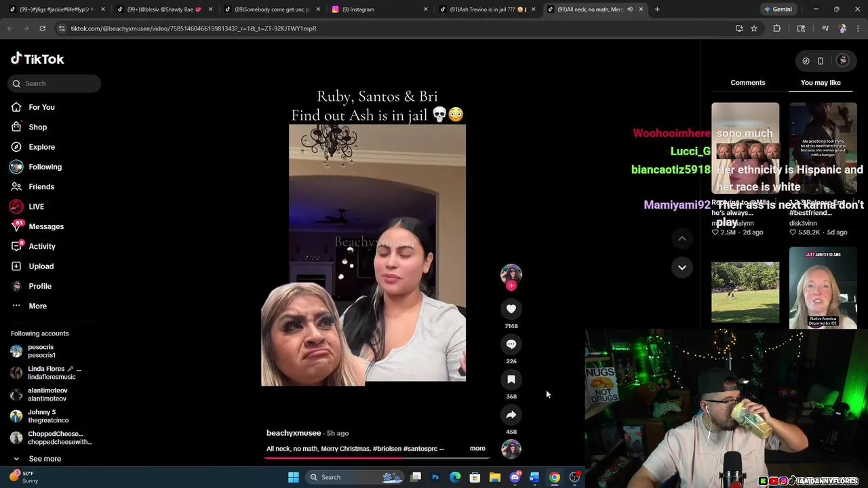This screenshot has height=488, width=868.
Task: Switch to the '@blesiv @Shawty Bae' tab
Action: click(163, 9)
